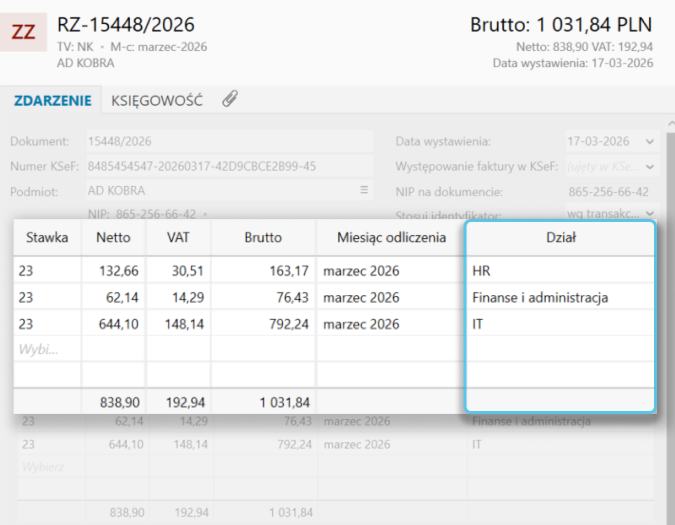Click the Brutto value 163,17 cell
Image resolution: width=675 pixels, height=525 pixels.
(x=263, y=270)
